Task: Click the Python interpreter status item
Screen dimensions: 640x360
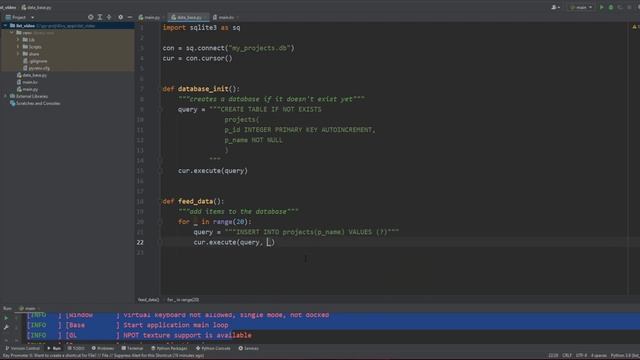Action: click(624, 356)
